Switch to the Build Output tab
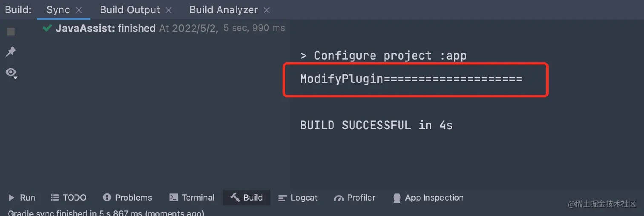 coord(130,10)
